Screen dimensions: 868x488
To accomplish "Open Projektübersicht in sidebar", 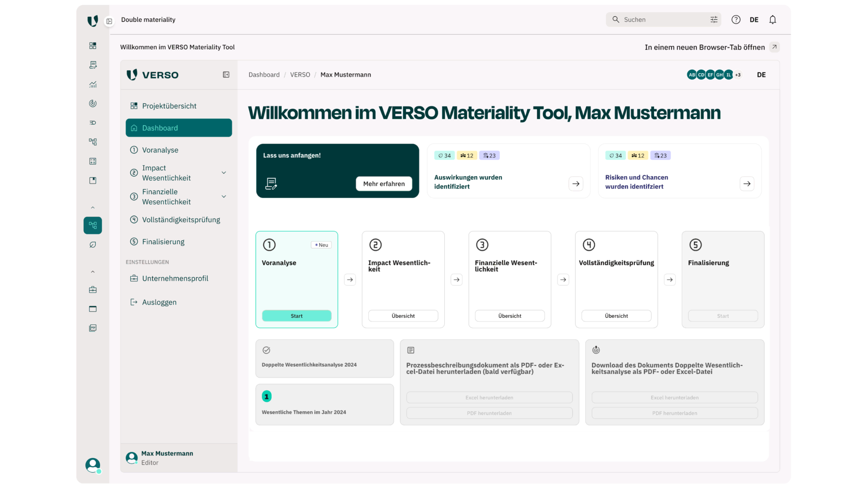I will [x=179, y=106].
